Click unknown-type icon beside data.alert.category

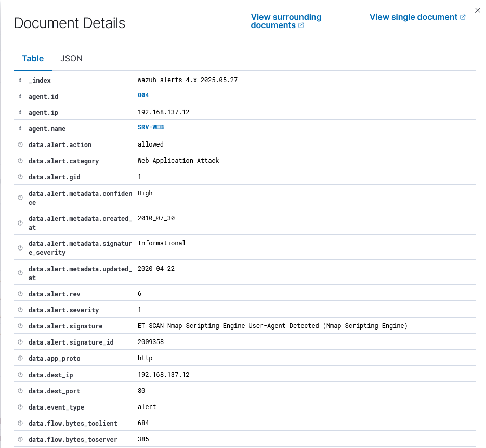[x=20, y=161]
